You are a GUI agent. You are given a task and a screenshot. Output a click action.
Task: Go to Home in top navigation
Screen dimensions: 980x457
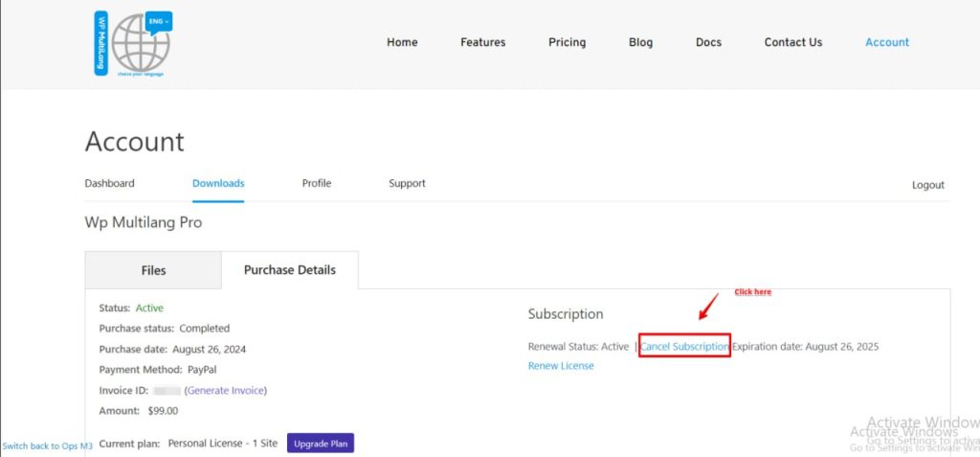[402, 42]
